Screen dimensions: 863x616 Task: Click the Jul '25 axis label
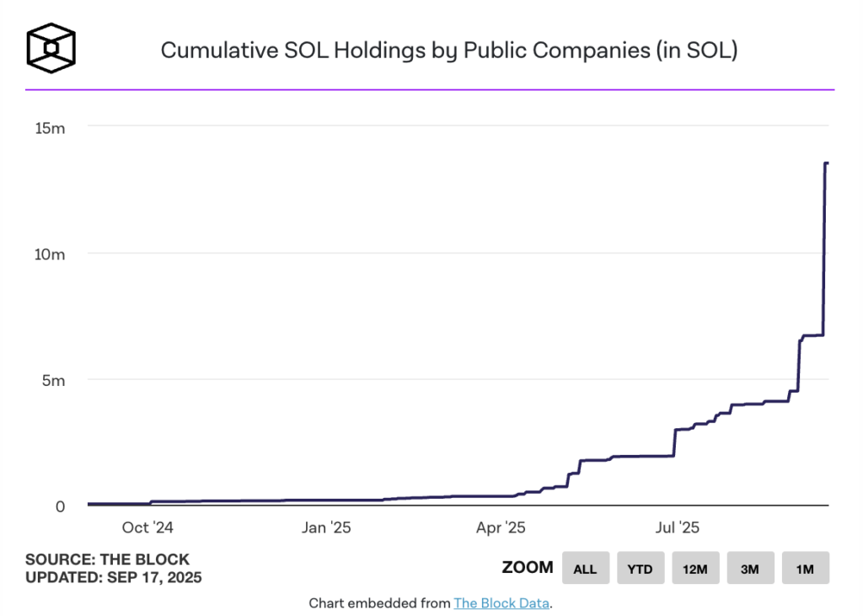[678, 528]
